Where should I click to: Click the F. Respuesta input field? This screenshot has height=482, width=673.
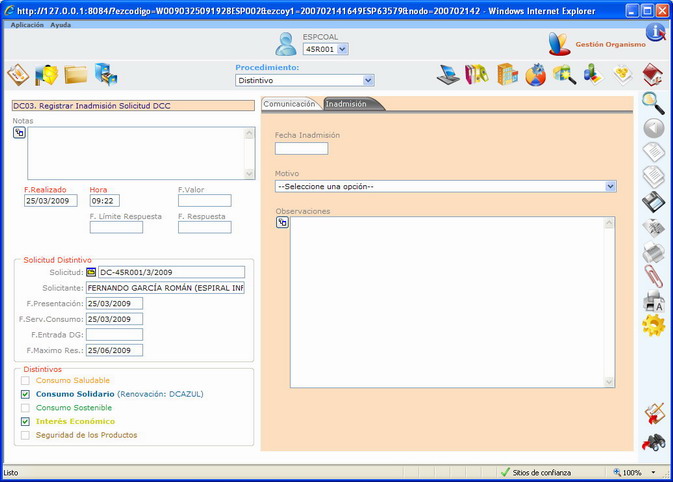[x=205, y=227]
